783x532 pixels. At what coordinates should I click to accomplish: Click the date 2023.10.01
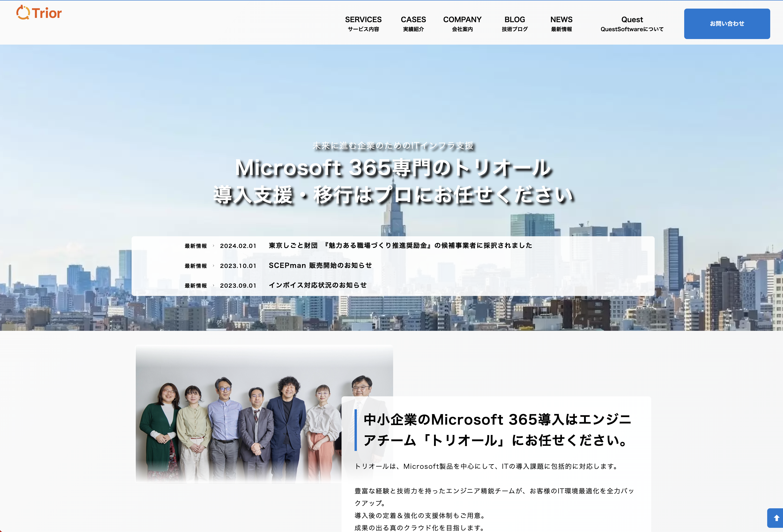tap(238, 266)
